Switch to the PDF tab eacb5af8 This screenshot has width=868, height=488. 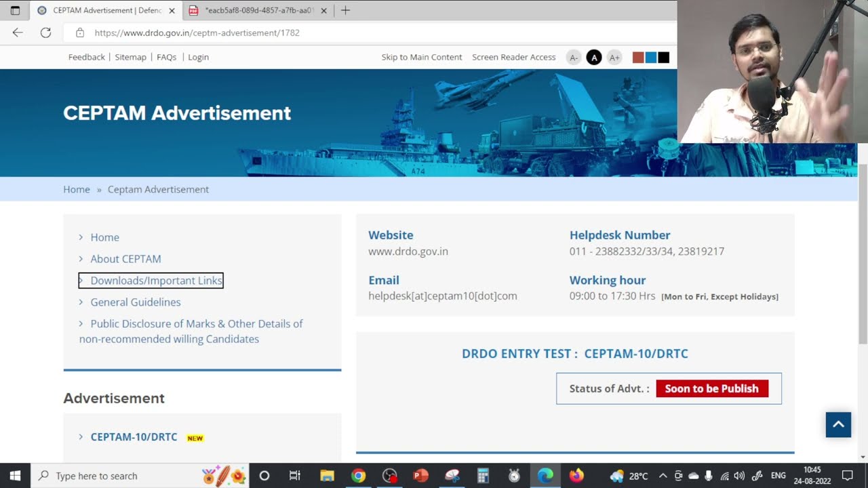point(258,11)
